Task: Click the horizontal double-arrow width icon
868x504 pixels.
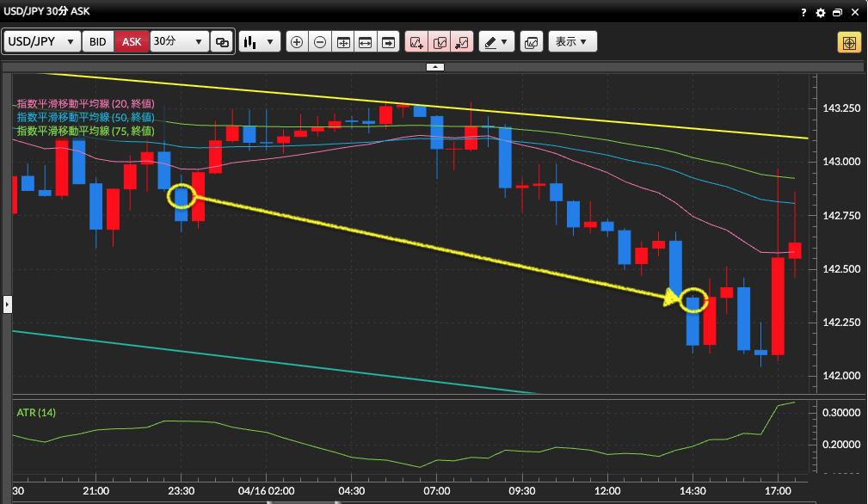Action: click(x=366, y=42)
